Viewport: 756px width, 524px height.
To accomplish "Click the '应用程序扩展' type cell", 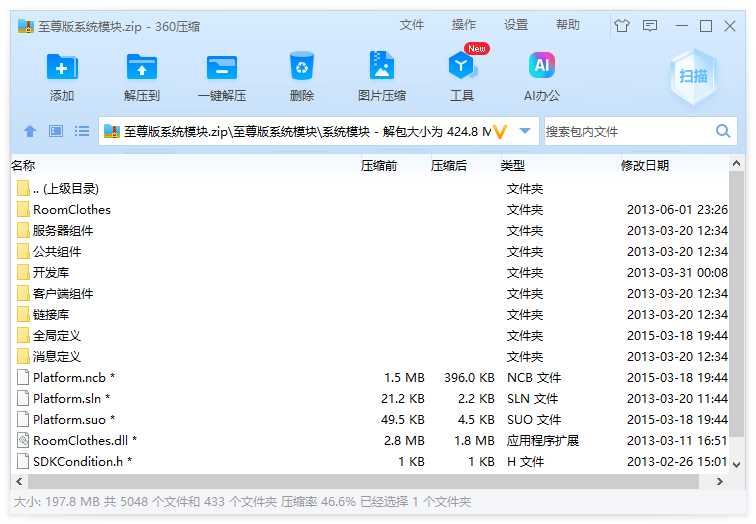I will [x=542, y=440].
